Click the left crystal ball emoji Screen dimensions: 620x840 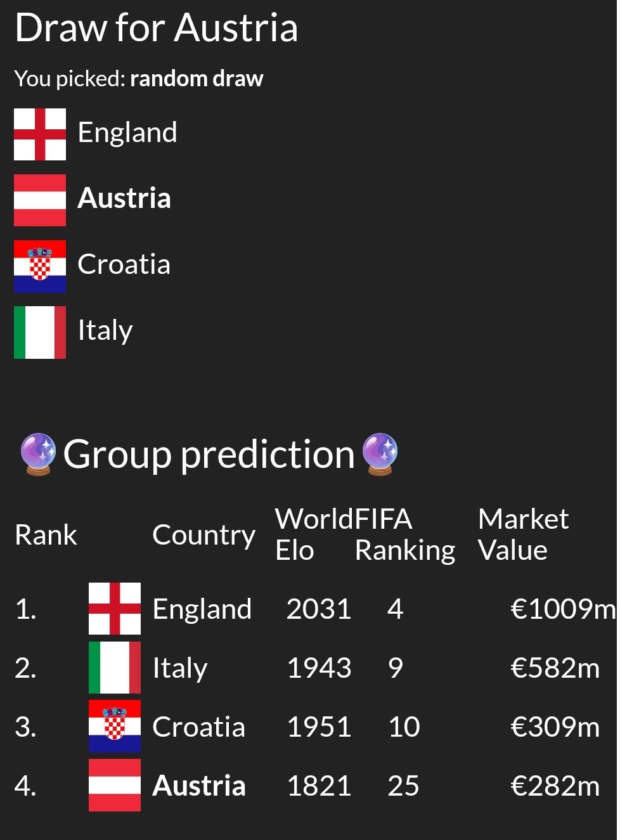click(38, 454)
